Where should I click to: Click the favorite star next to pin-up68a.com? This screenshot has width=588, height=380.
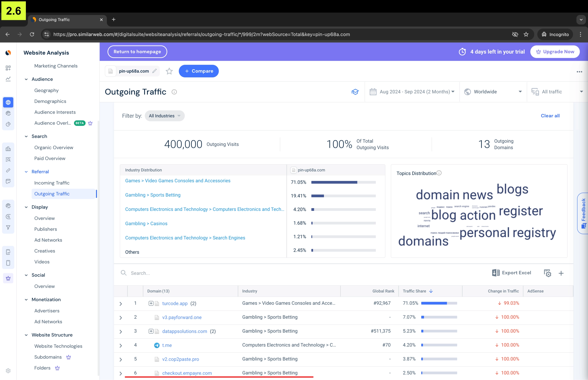pos(169,71)
